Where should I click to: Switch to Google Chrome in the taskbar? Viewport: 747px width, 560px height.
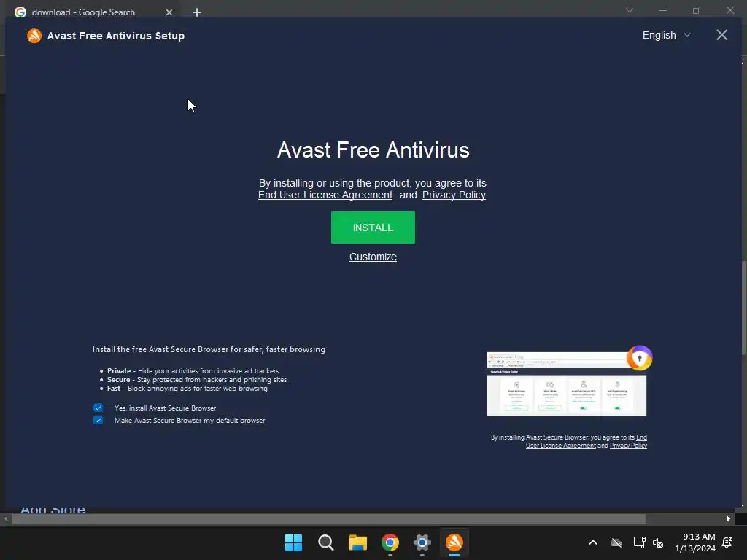(390, 542)
